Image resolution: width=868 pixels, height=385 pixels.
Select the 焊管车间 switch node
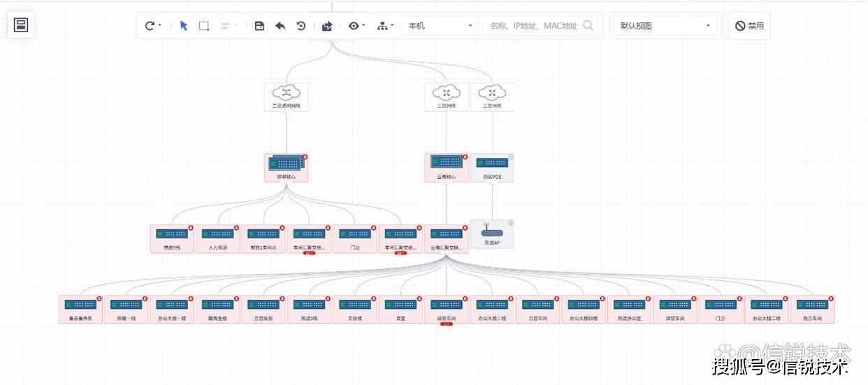click(x=675, y=309)
